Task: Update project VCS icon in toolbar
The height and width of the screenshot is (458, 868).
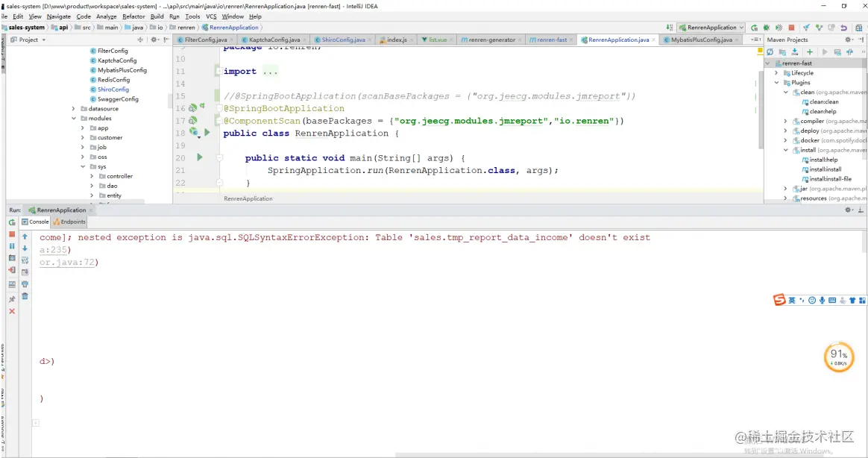Action: (806, 28)
